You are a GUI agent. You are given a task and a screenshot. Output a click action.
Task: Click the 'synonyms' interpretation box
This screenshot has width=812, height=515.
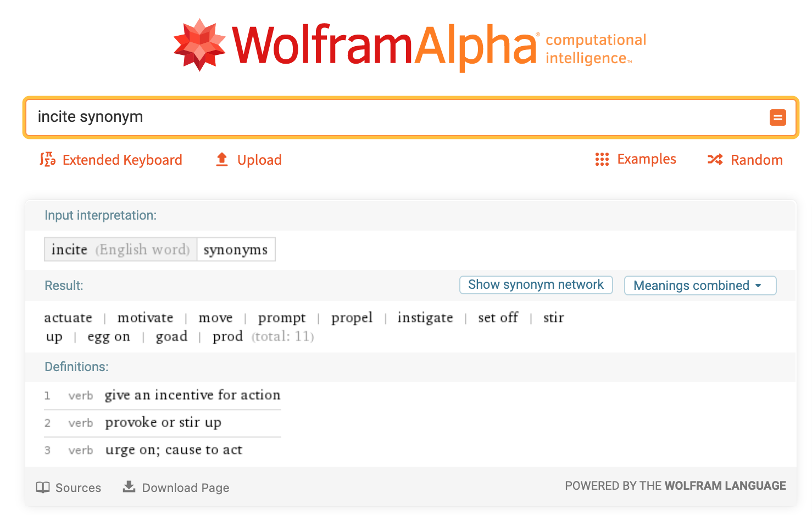(x=236, y=250)
